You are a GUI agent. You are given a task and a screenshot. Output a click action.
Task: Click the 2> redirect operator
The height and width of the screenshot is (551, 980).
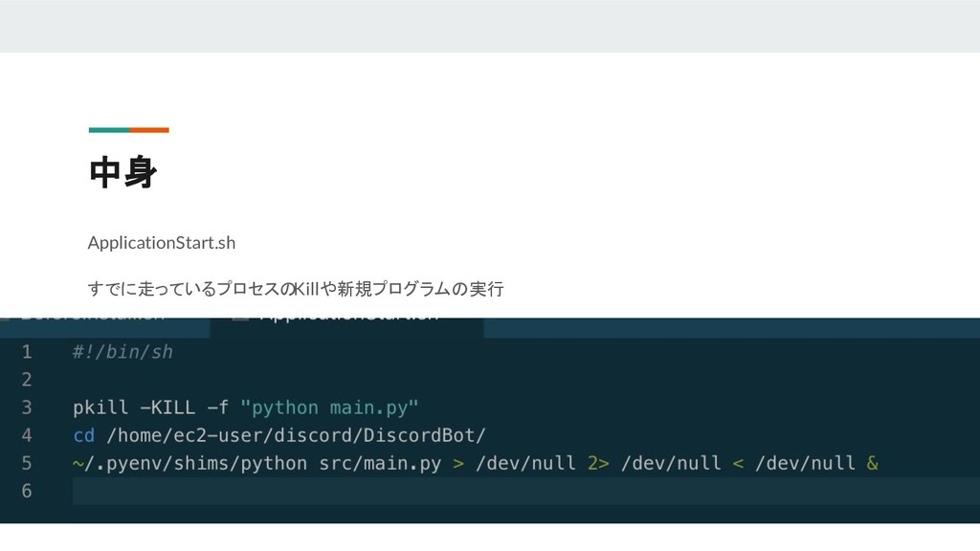point(598,463)
